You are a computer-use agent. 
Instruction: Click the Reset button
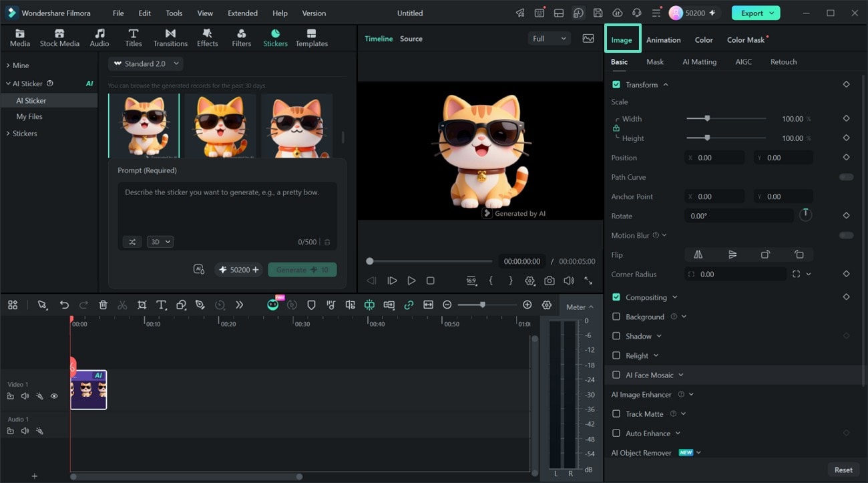click(843, 470)
